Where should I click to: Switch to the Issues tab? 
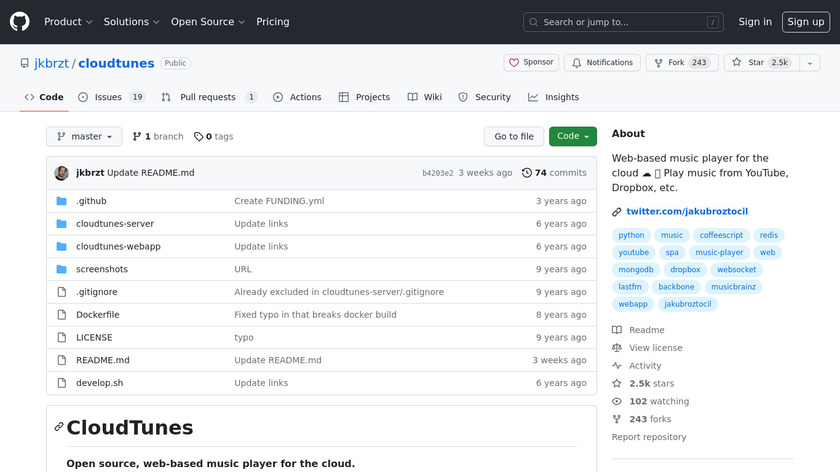(x=111, y=97)
